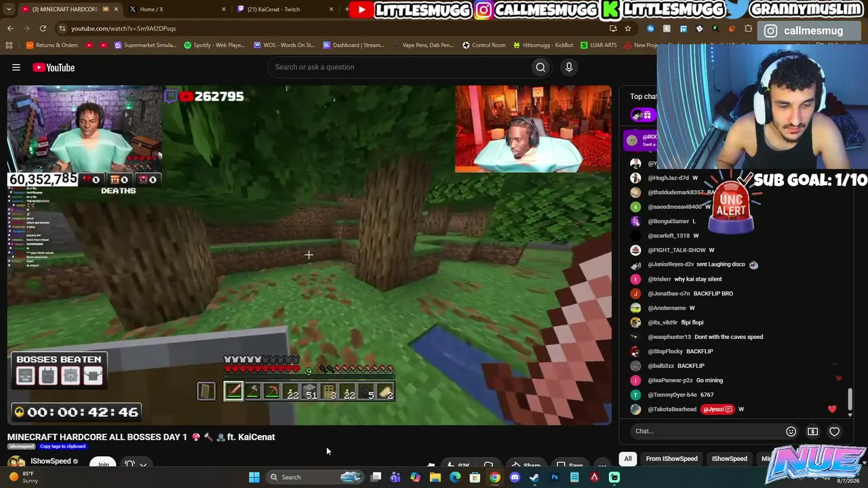Click the verified badge next to IShowSpeed

tap(75, 462)
